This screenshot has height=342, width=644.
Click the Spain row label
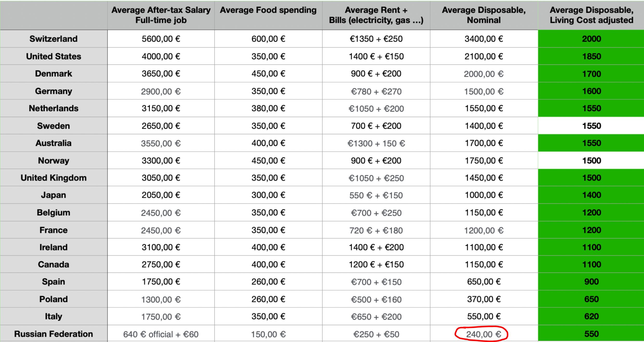pos(54,281)
